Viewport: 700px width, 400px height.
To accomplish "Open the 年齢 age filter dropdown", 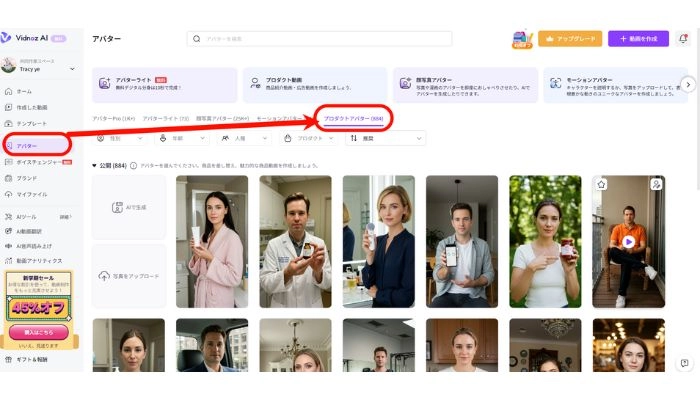I will click(183, 138).
